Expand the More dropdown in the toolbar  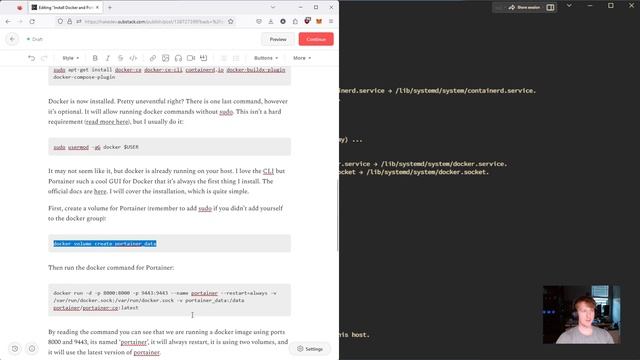click(x=302, y=58)
